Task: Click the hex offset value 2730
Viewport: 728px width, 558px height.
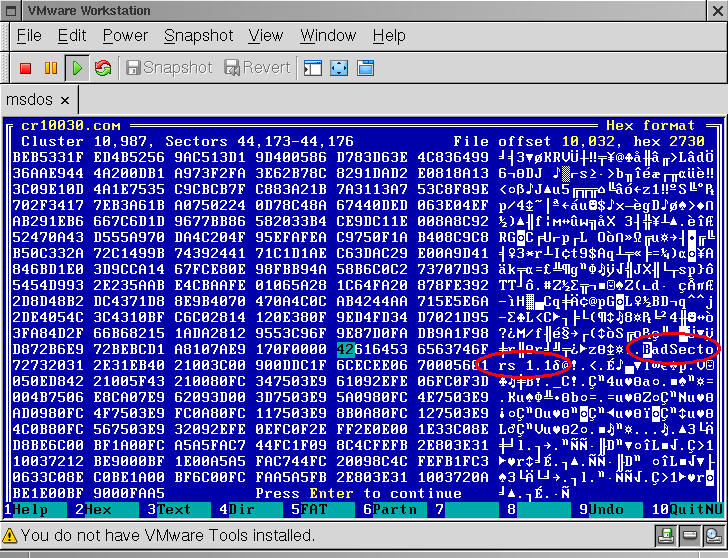Action: point(687,142)
